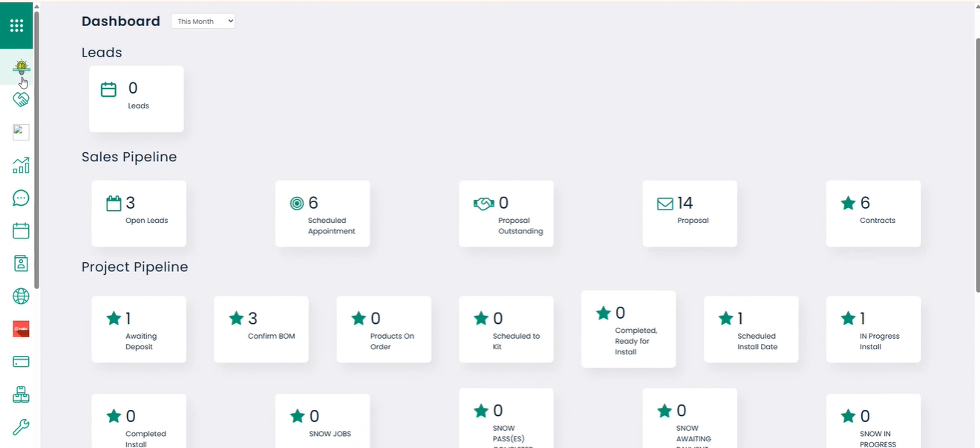Click the SNOW IN PROGRESS label
This screenshot has height=448, width=980.
tap(878, 439)
